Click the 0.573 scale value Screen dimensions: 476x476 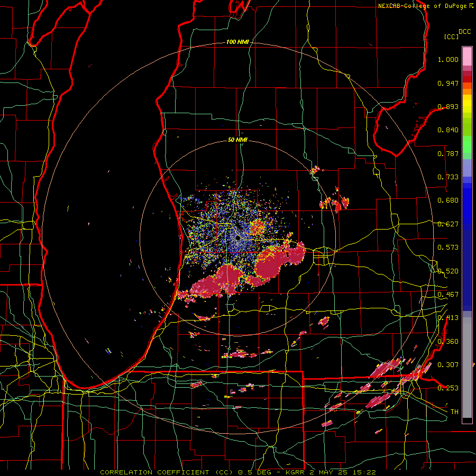pos(448,248)
